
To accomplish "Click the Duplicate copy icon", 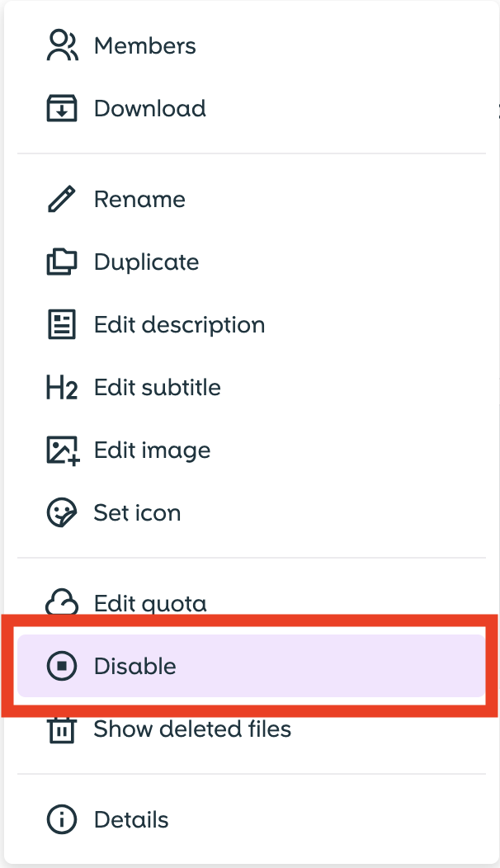I will [62, 262].
